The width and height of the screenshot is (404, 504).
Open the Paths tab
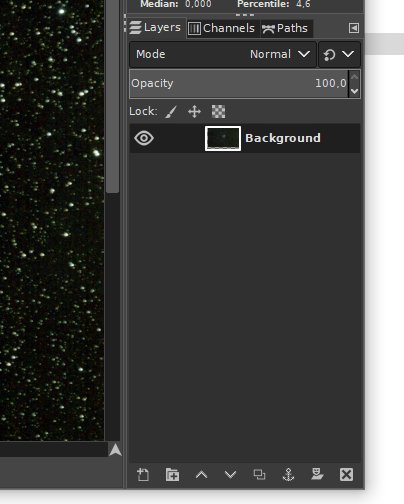286,28
